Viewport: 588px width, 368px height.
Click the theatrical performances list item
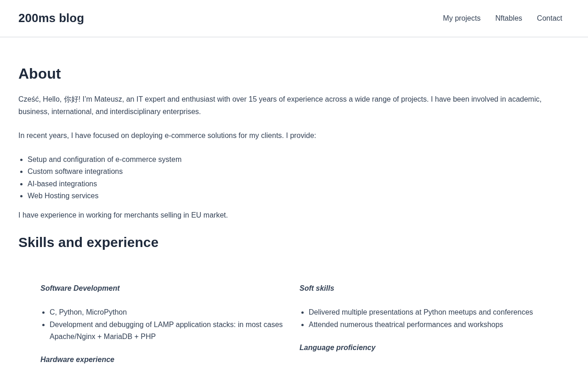[406, 325]
